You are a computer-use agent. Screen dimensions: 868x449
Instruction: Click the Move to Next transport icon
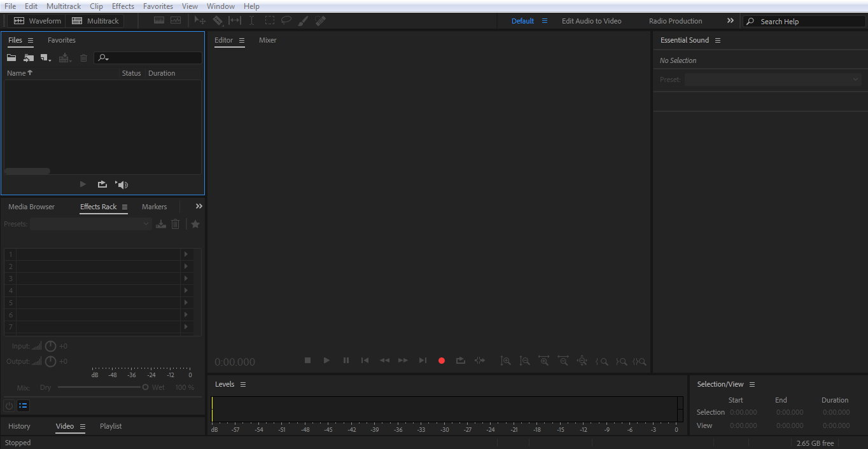click(x=423, y=361)
